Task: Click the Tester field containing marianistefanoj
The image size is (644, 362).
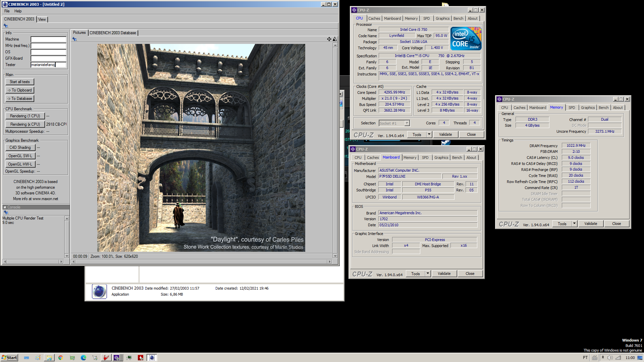Action: click(x=49, y=65)
